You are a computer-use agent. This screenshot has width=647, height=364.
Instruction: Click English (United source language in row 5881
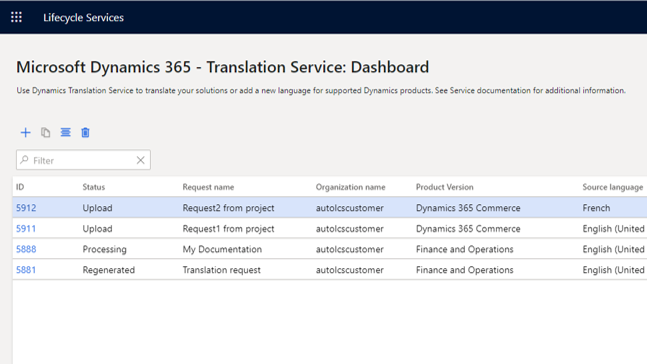click(614, 270)
